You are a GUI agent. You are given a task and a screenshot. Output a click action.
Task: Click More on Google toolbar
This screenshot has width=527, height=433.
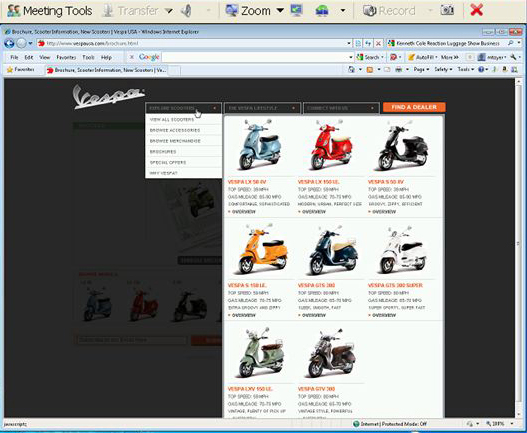(449, 57)
